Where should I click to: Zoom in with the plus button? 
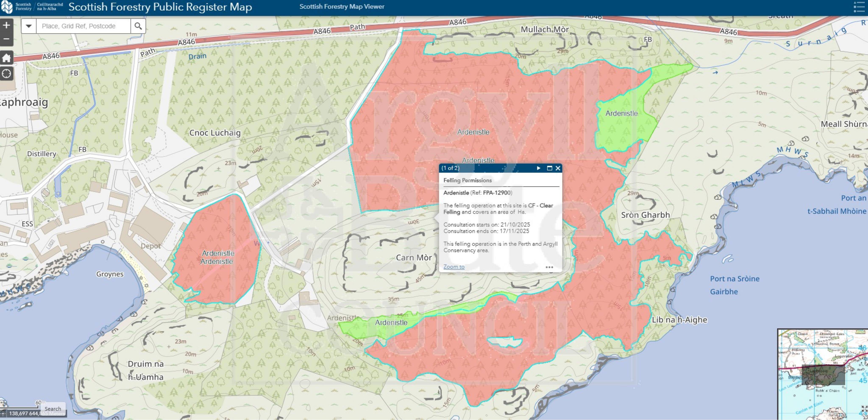click(6, 25)
